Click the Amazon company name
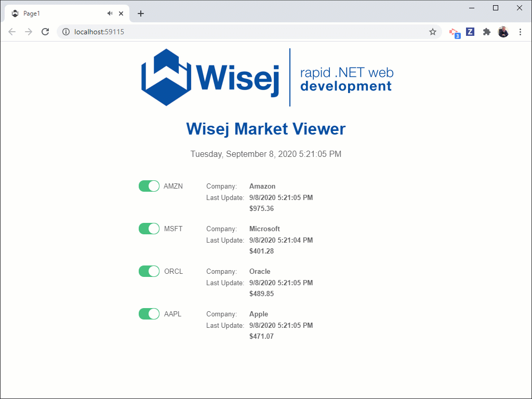 [x=262, y=187]
